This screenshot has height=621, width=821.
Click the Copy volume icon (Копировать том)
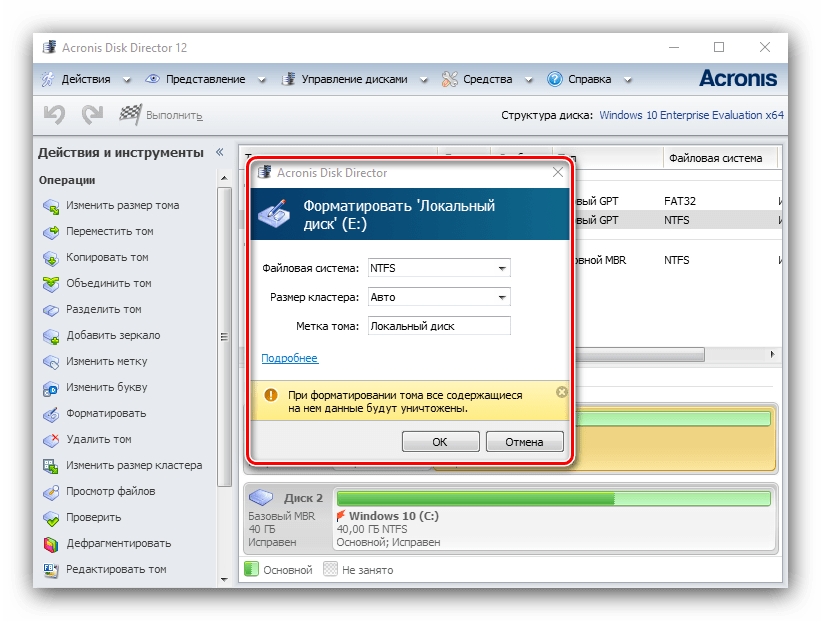[51, 258]
